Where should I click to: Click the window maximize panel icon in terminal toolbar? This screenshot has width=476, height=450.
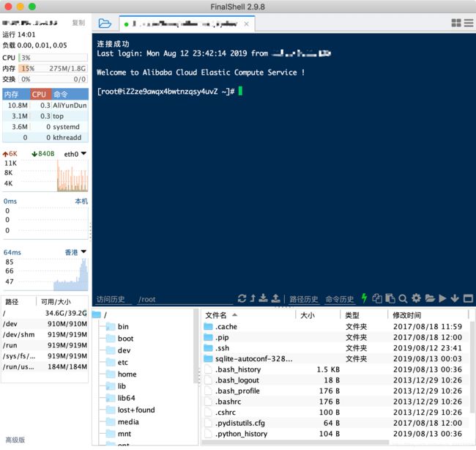[468, 299]
